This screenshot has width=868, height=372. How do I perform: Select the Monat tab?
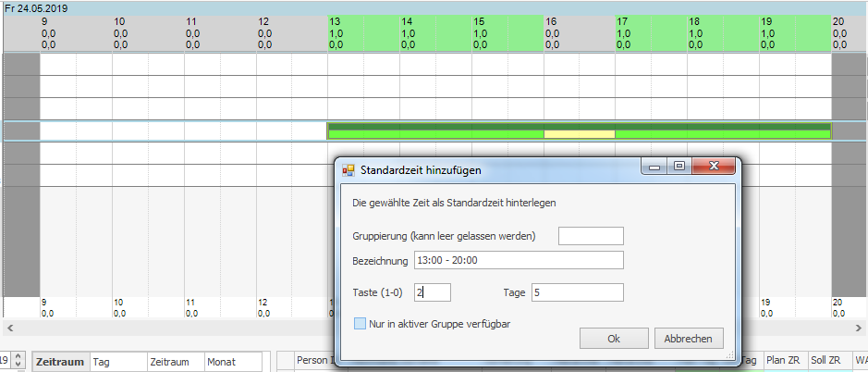point(231,363)
